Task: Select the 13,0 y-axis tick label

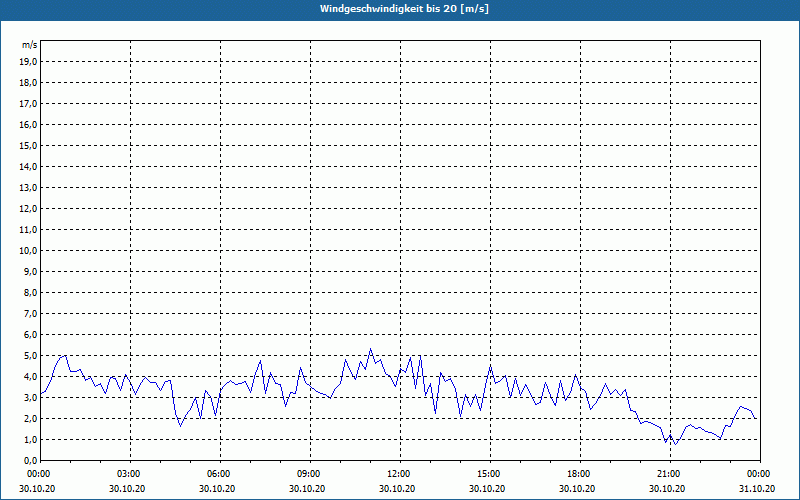Action: click(29, 187)
